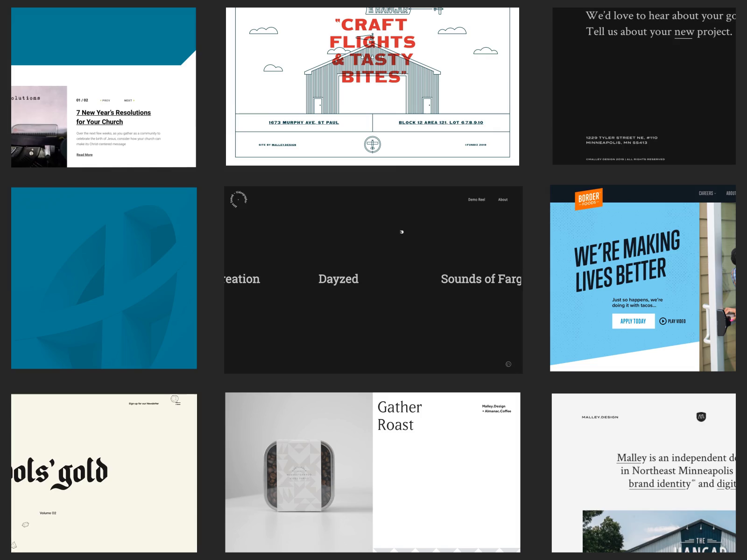This screenshot has height=560, width=747.
Task: Click the loading spinner on the Dayzed page
Action: (x=402, y=232)
